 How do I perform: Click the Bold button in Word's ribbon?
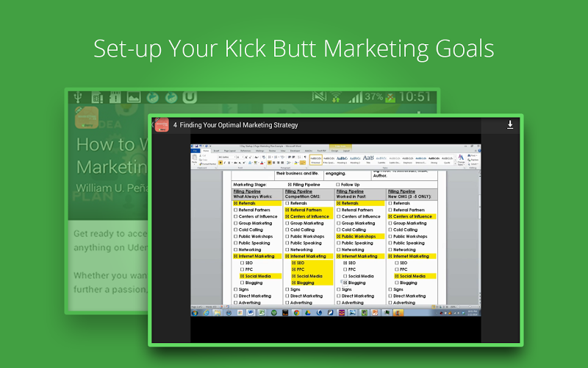tap(220, 163)
